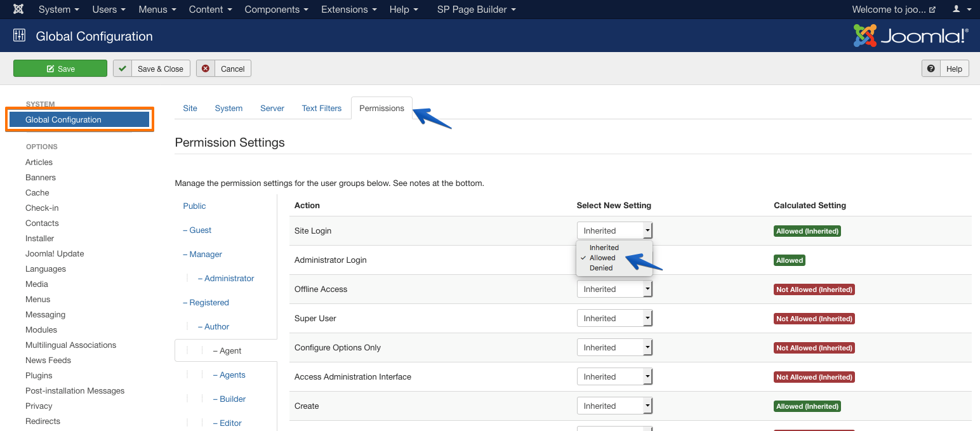
Task: Select the Registered user group
Action: [210, 302]
